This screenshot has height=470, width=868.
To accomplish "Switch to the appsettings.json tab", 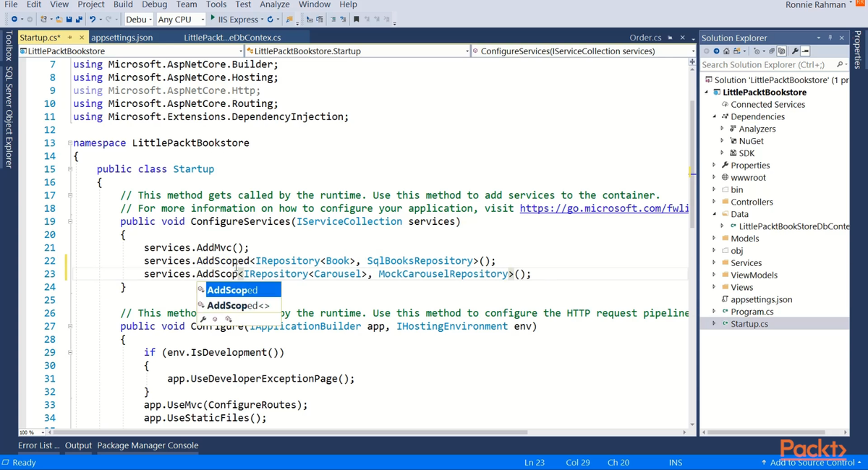I will click(x=122, y=38).
